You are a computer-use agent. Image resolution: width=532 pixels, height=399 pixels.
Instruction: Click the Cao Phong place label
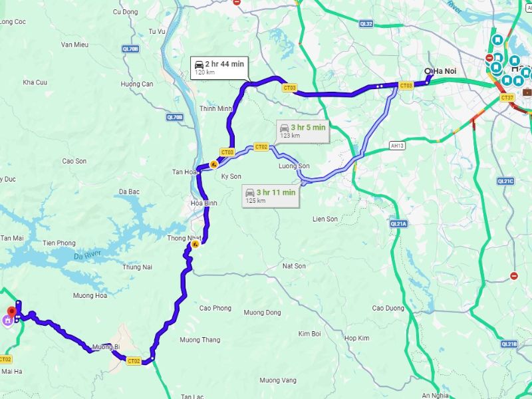(215, 308)
